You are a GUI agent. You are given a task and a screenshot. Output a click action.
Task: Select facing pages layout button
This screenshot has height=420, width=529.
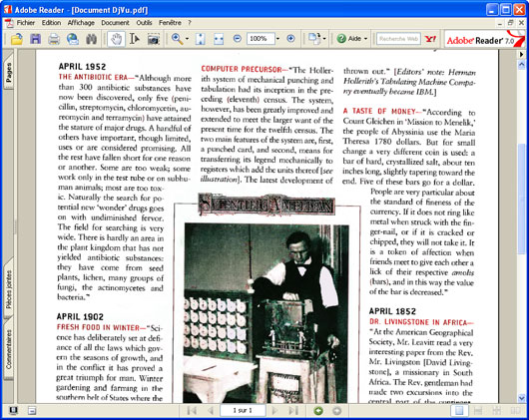tap(515, 411)
